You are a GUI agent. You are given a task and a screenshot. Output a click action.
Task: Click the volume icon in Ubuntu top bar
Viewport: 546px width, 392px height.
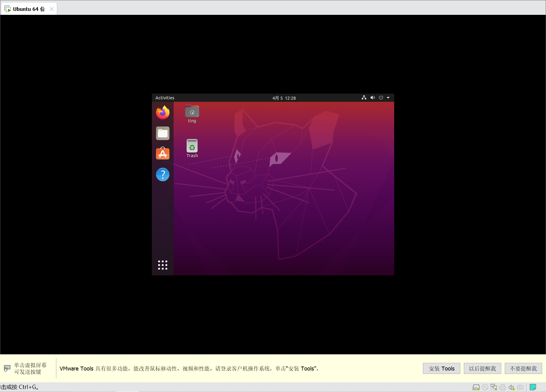click(x=373, y=98)
